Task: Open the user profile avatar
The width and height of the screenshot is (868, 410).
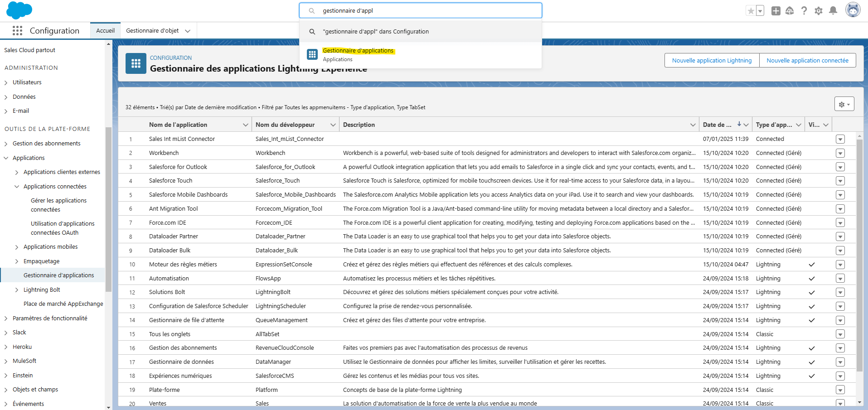Action: [853, 10]
